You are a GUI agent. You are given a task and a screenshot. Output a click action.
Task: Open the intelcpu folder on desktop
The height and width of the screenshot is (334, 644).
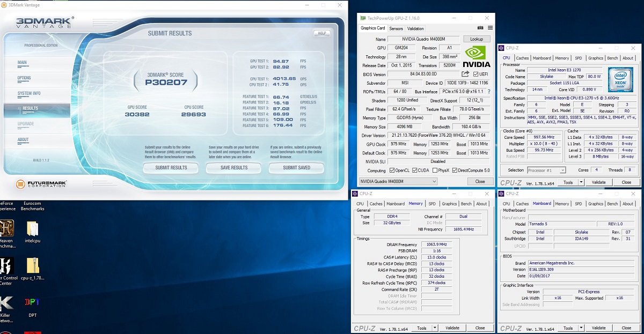tap(32, 229)
